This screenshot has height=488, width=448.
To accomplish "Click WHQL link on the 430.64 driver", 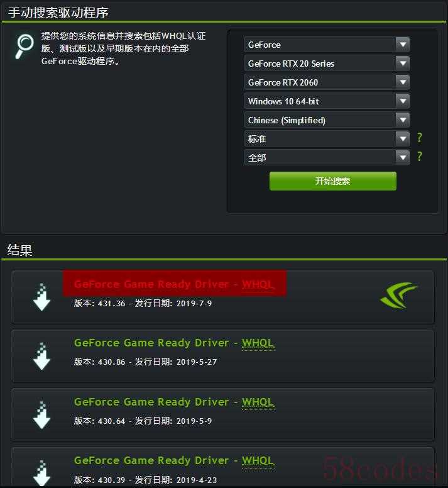I will [258, 402].
